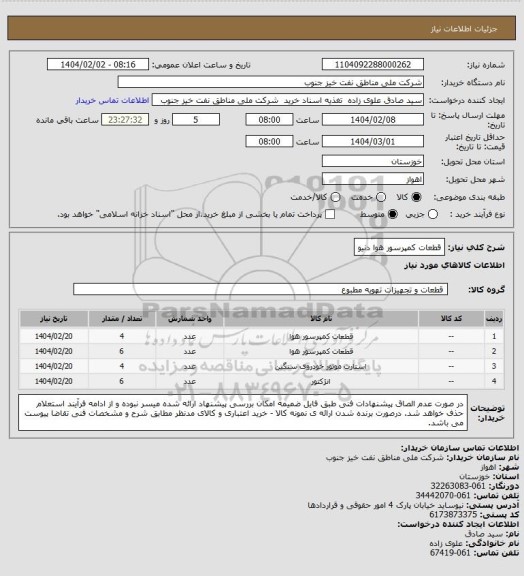Click the 'جزئیات اطلاعات نیاز' header title

464,29
